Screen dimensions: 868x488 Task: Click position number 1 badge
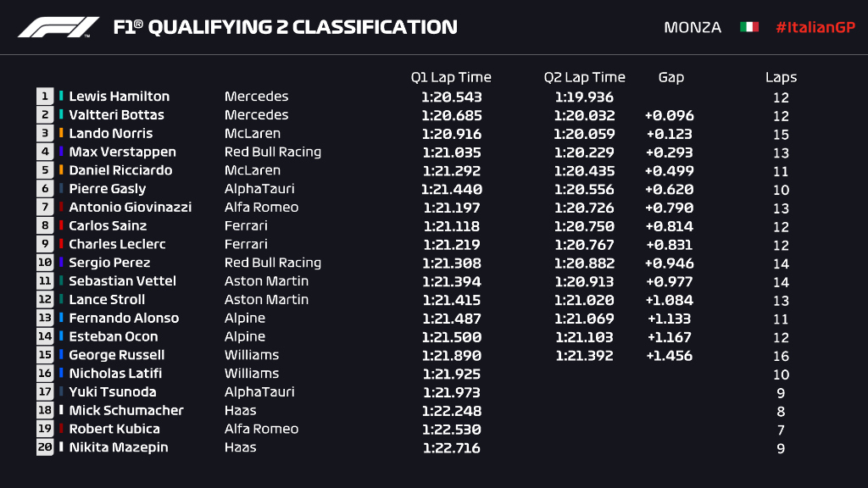(45, 97)
